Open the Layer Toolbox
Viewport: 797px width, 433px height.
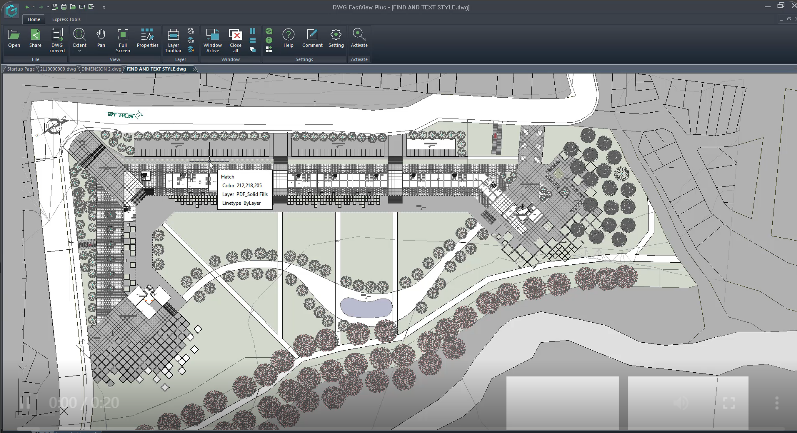(173, 40)
